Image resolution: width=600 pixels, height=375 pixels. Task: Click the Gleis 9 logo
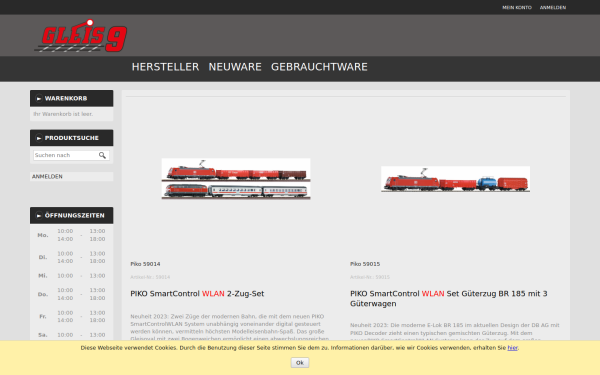81,36
